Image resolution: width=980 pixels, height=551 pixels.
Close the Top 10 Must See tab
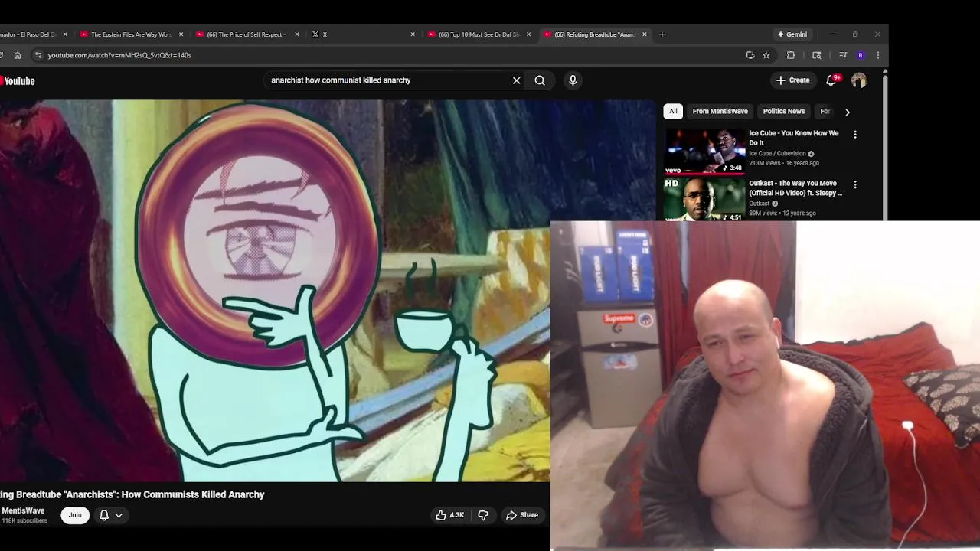[x=529, y=34]
